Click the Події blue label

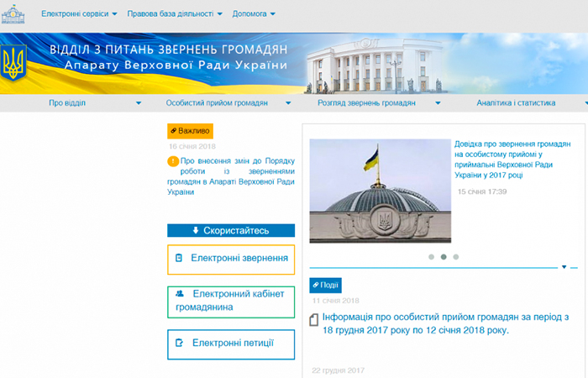pos(326,285)
